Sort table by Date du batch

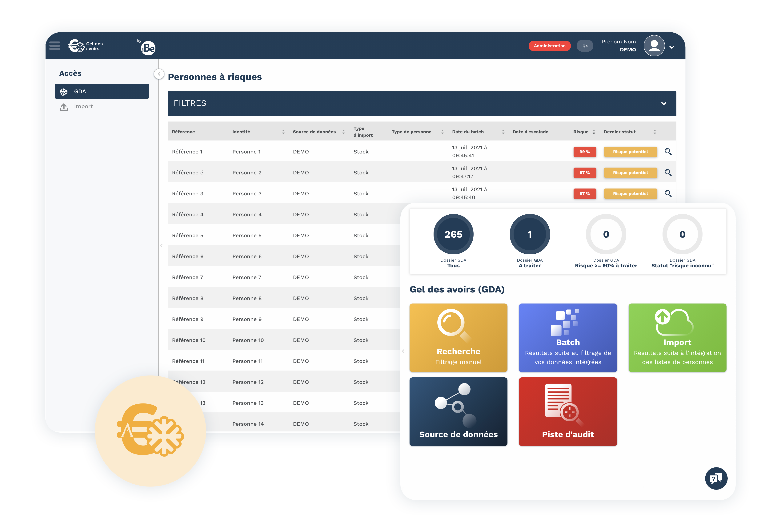[x=503, y=132]
